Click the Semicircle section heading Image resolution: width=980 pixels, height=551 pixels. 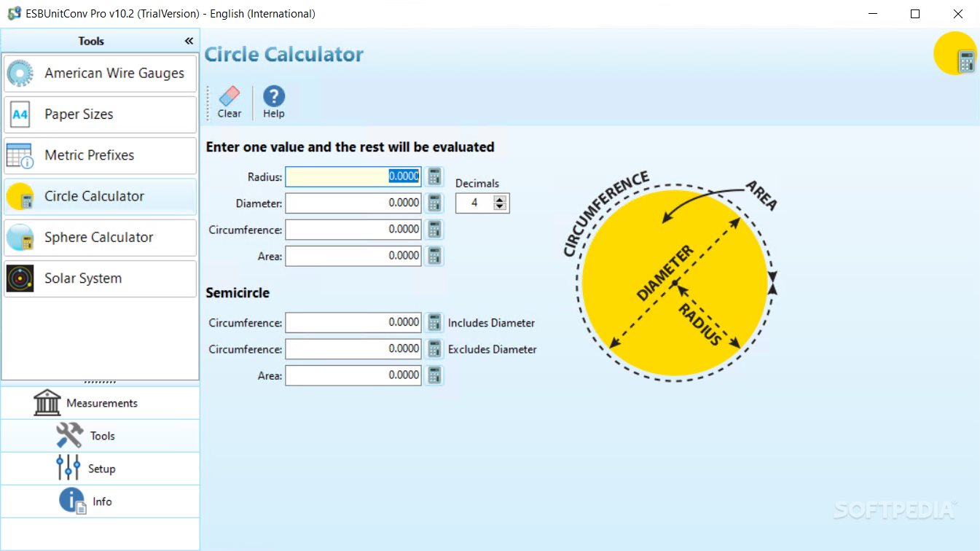click(238, 293)
